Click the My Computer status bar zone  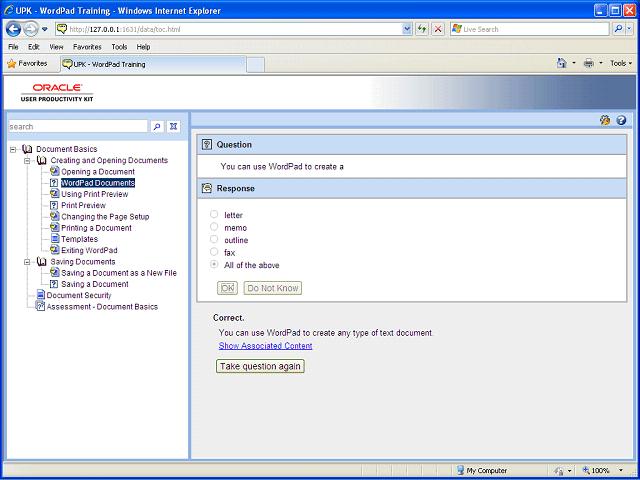[x=482, y=470]
